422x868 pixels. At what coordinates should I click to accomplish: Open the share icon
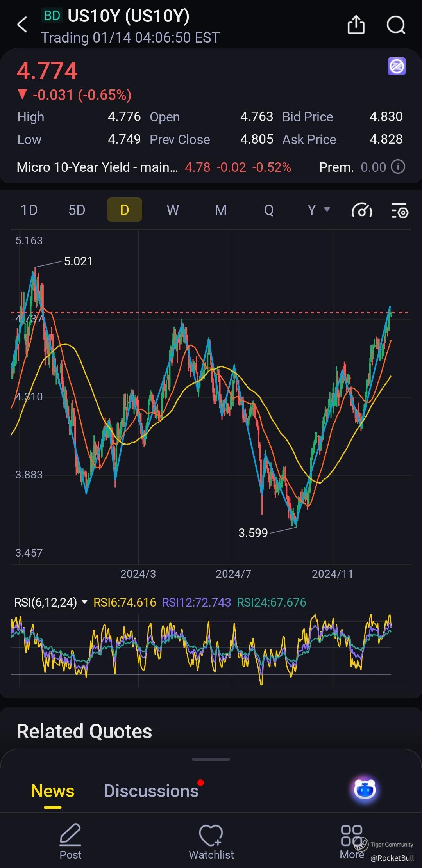coord(356,25)
